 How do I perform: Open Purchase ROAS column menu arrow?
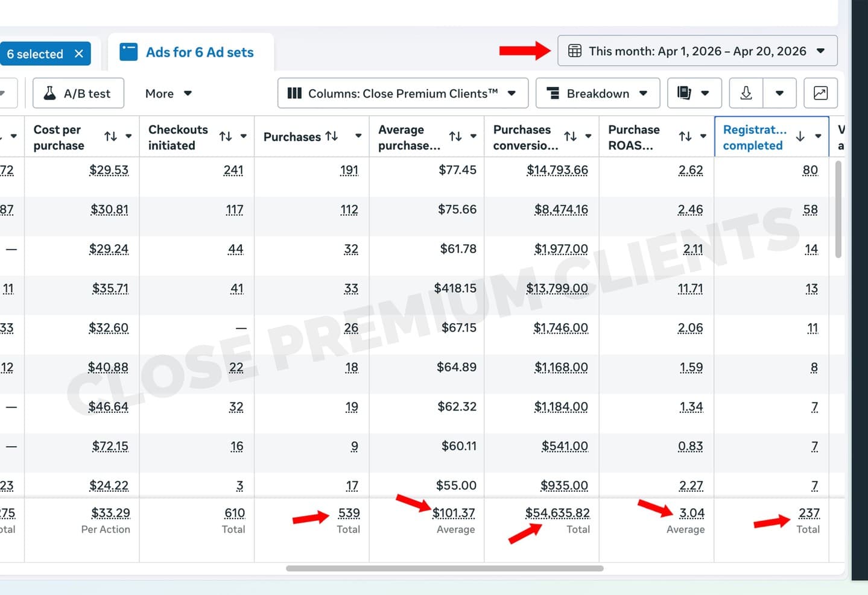pos(703,137)
